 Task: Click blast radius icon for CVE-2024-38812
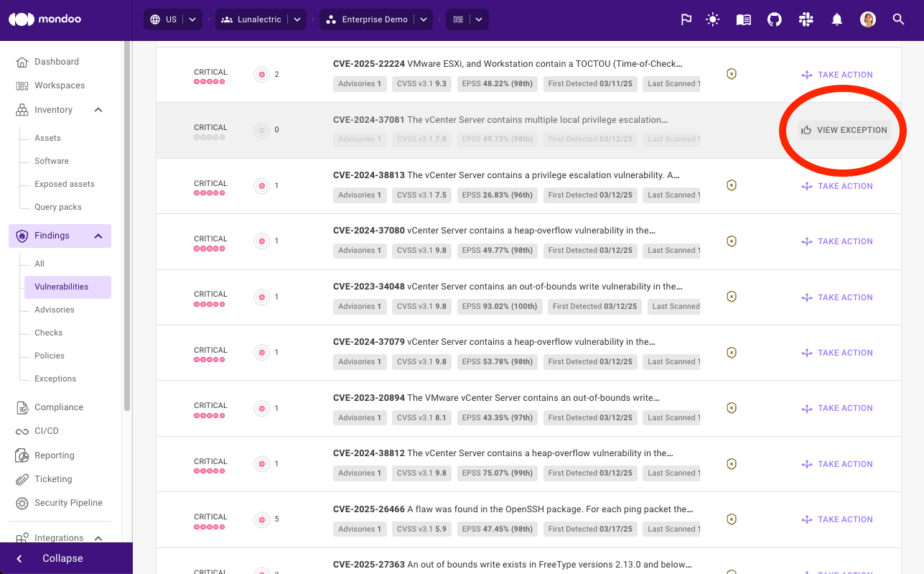tap(262, 464)
